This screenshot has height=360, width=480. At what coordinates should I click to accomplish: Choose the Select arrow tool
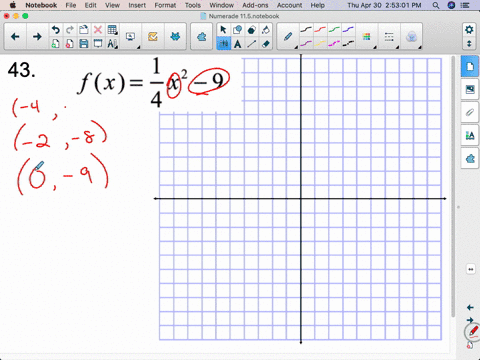(223, 30)
